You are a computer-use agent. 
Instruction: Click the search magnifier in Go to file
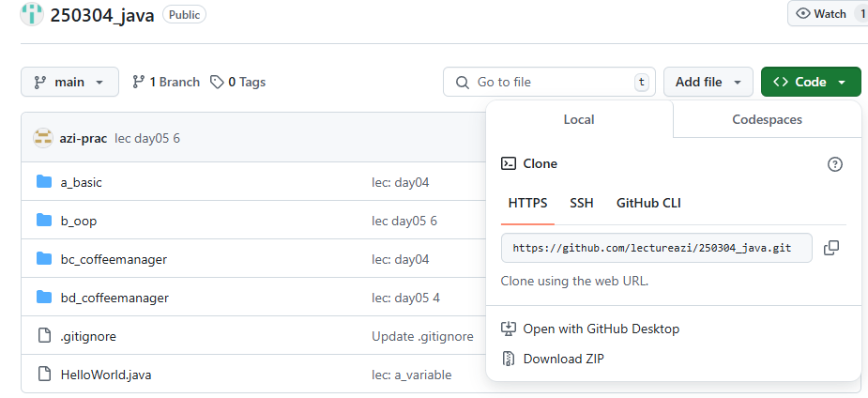pos(463,82)
